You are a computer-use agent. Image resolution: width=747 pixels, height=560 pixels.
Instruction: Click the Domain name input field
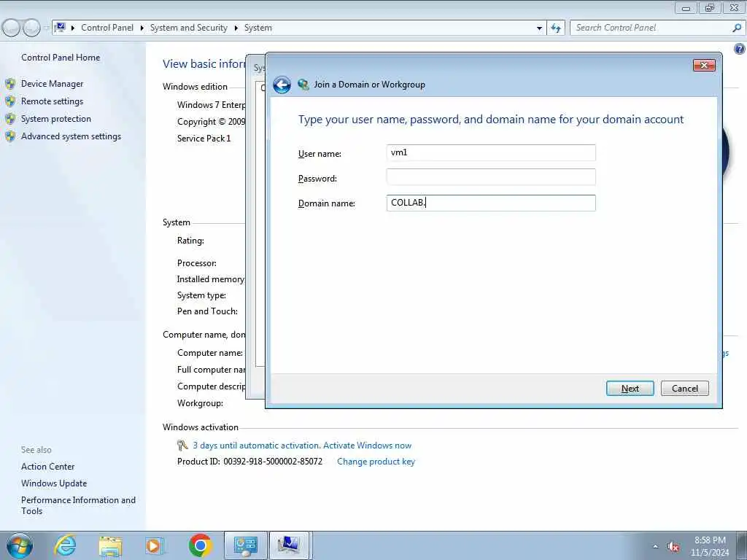coord(491,203)
